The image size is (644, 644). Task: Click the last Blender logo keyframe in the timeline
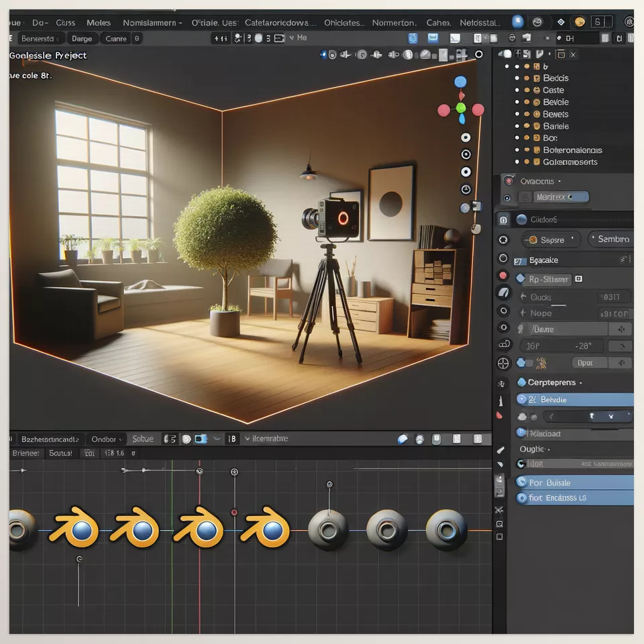(x=266, y=528)
